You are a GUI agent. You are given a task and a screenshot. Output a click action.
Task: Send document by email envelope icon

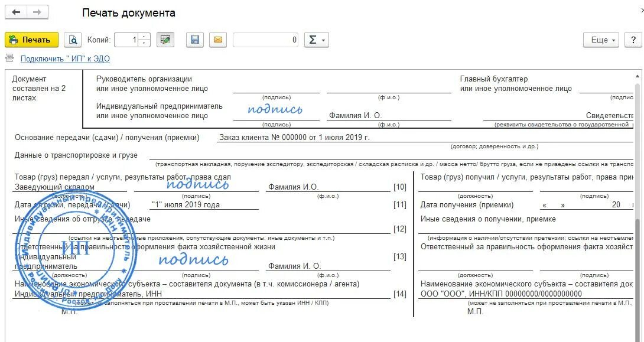218,40
